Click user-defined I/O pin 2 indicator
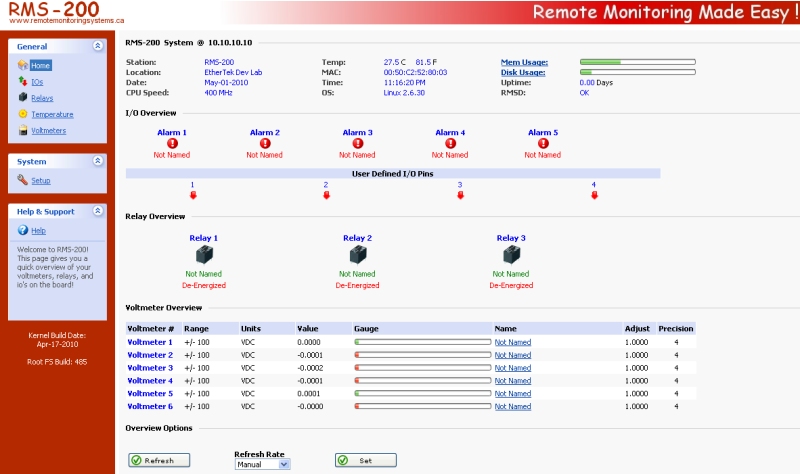The height and width of the screenshot is (474, 800). (x=326, y=195)
